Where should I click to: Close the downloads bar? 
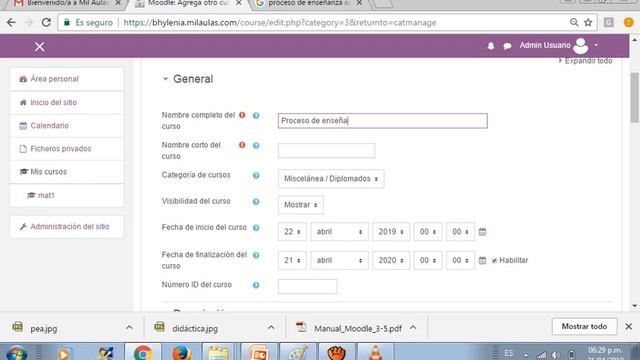point(629,327)
